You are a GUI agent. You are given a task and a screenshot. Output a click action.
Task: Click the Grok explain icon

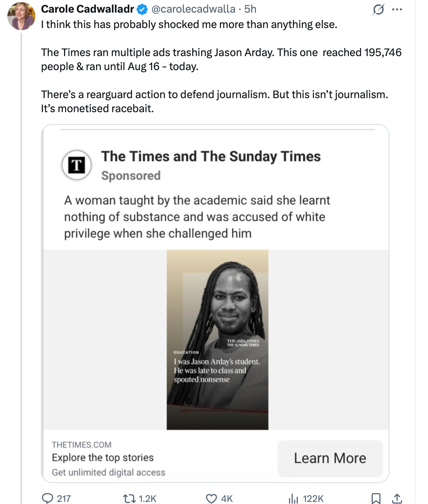(378, 9)
